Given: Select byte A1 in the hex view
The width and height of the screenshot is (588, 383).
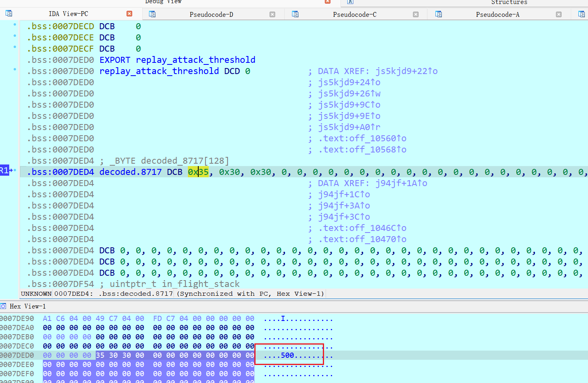Looking at the screenshot, I should (47, 319).
